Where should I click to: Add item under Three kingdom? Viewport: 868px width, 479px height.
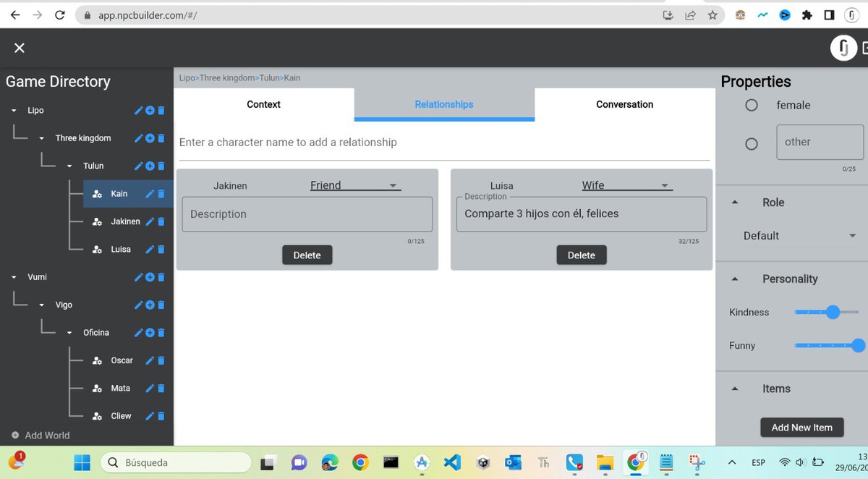tap(150, 138)
